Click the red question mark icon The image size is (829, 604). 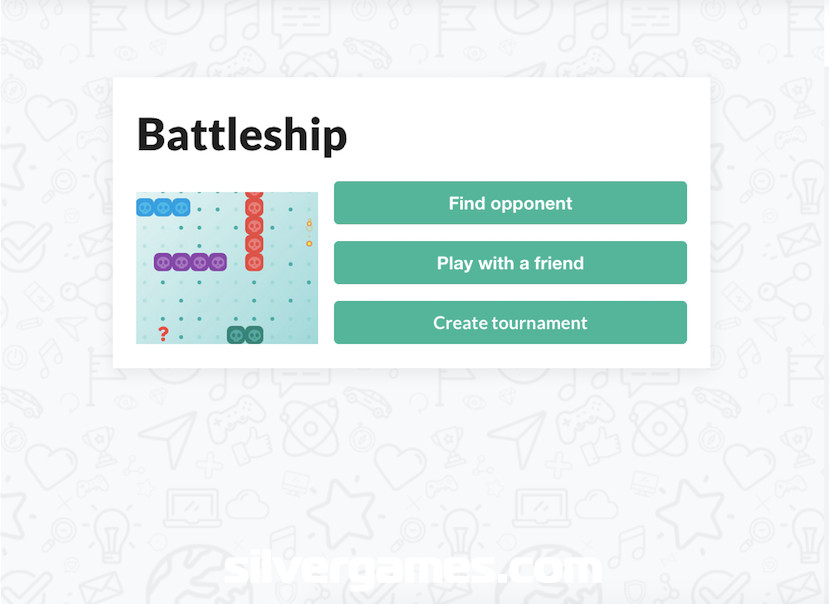pos(163,334)
